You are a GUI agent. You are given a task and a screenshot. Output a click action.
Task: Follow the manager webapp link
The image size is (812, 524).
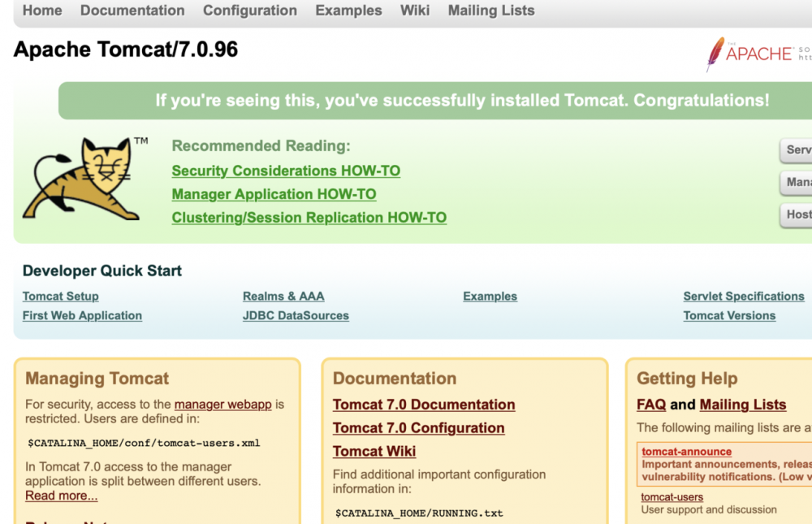(223, 405)
